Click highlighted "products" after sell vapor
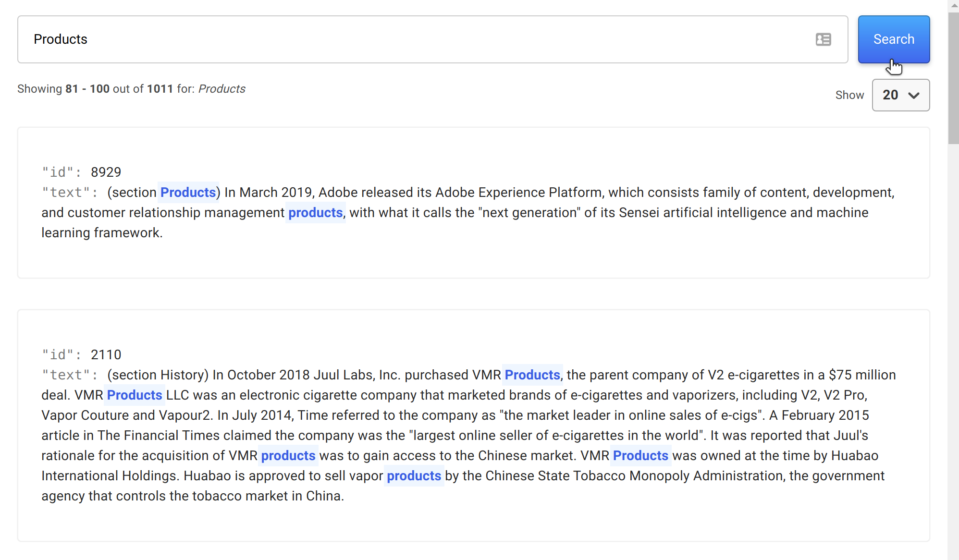Viewport: 959px width, 560px height. click(414, 476)
